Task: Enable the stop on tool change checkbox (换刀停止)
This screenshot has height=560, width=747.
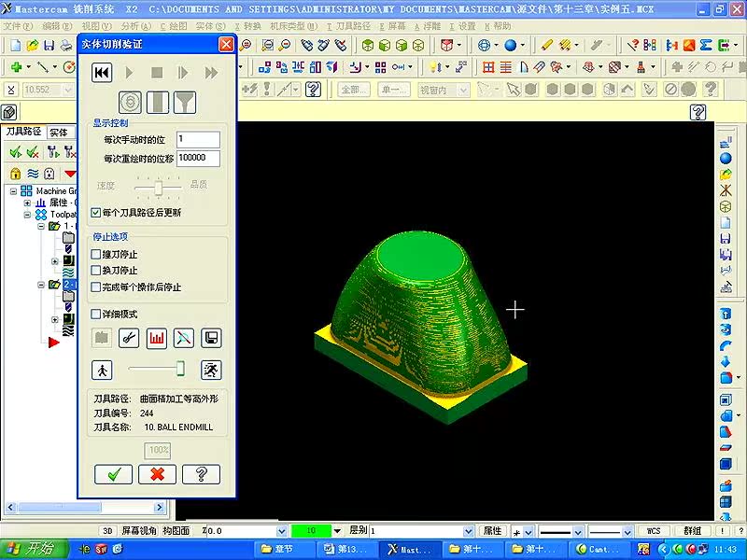Action: [96, 271]
